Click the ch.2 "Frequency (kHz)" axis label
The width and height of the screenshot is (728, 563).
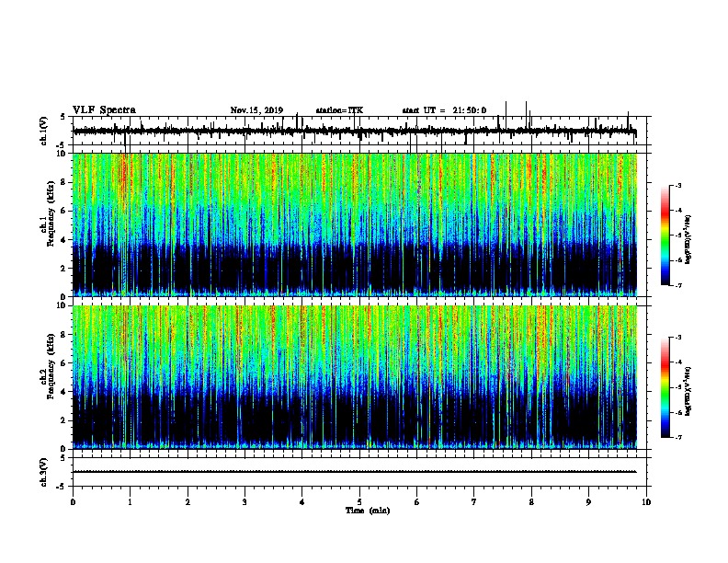pos(51,366)
